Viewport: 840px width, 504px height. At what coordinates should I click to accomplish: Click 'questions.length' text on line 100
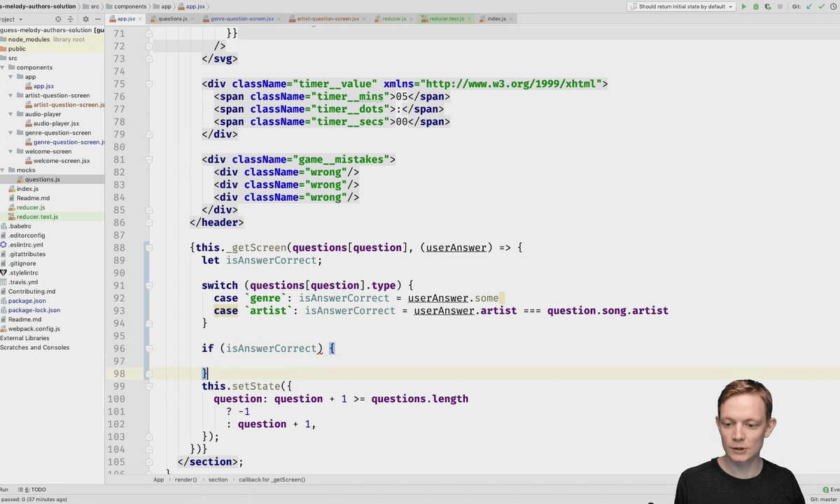(419, 399)
